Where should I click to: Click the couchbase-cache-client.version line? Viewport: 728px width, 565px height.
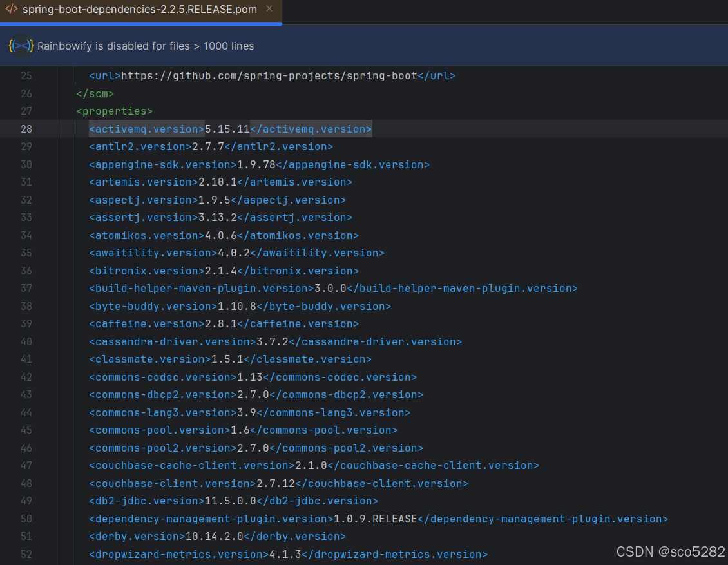[x=314, y=466]
